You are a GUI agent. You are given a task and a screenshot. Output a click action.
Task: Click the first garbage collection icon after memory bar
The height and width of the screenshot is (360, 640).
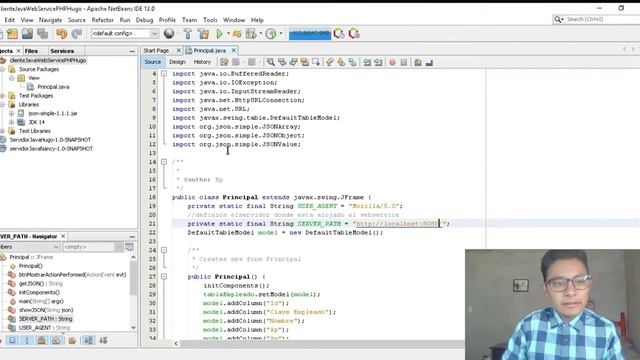click(x=339, y=34)
